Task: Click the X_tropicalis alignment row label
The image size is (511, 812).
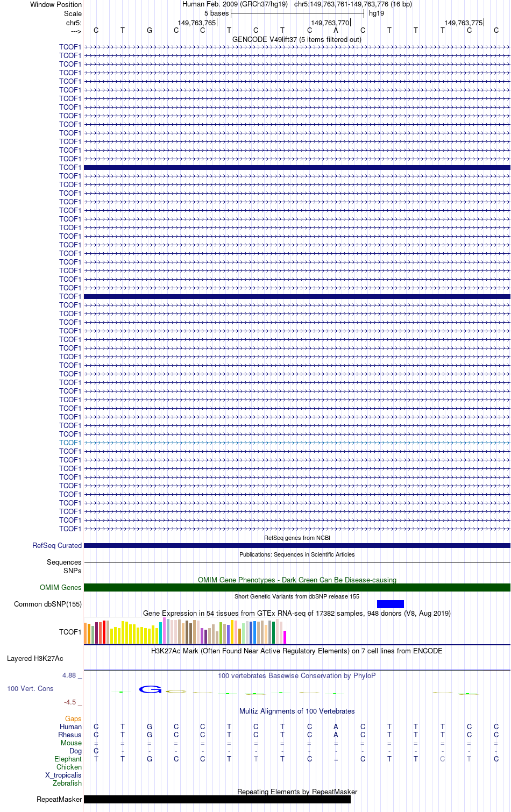Action: (x=63, y=775)
